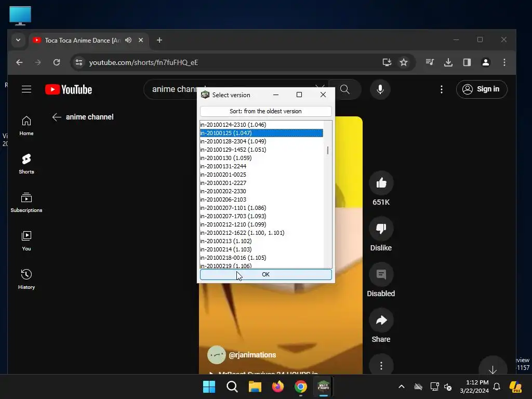Share the YouTube short
This screenshot has width=532, height=399.
(x=381, y=320)
